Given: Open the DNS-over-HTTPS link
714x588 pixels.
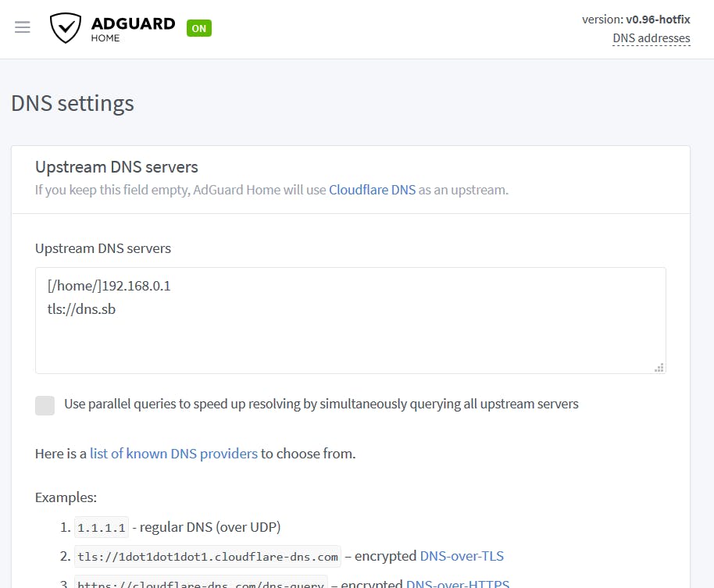Looking at the screenshot, I should [458, 583].
